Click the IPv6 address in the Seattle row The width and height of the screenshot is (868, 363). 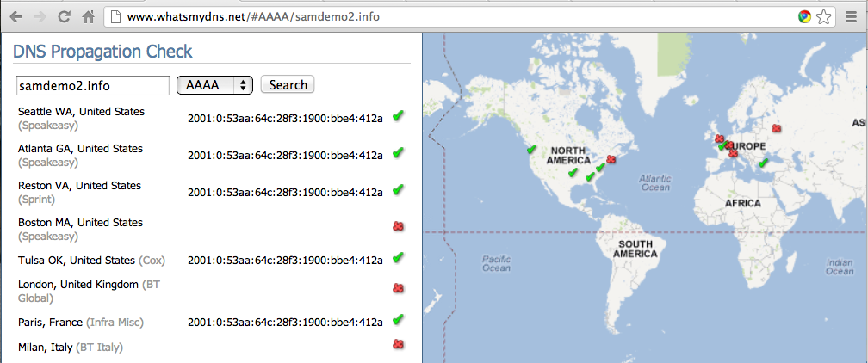[x=285, y=118]
